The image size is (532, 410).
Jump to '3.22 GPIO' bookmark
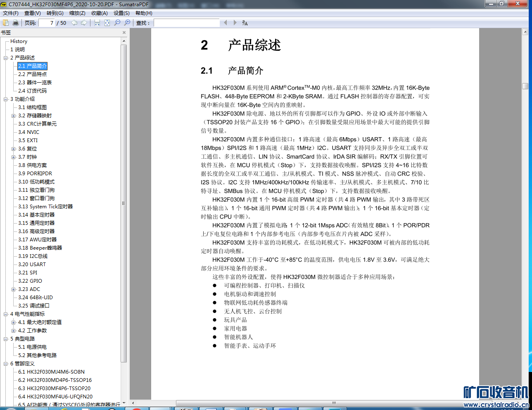[x=30, y=281]
